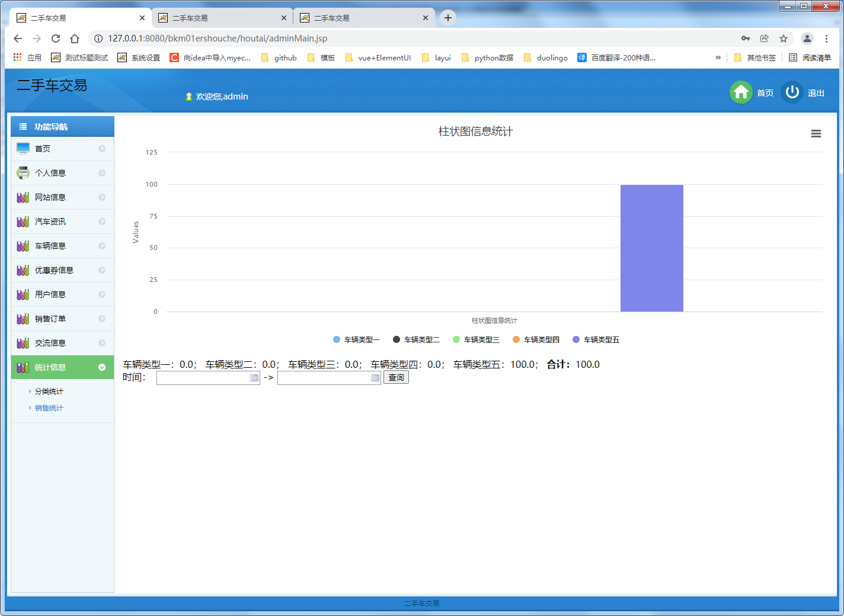
Task: Open the Chrome profile avatar
Action: tap(807, 38)
